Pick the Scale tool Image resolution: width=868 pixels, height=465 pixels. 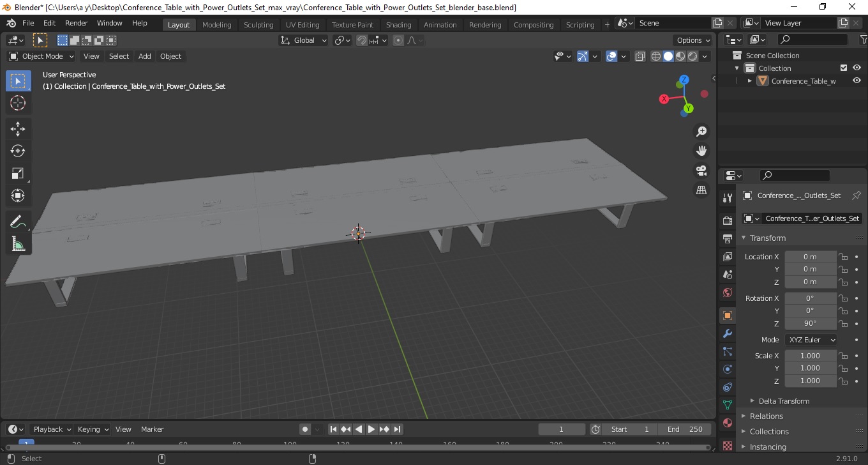[x=18, y=173]
